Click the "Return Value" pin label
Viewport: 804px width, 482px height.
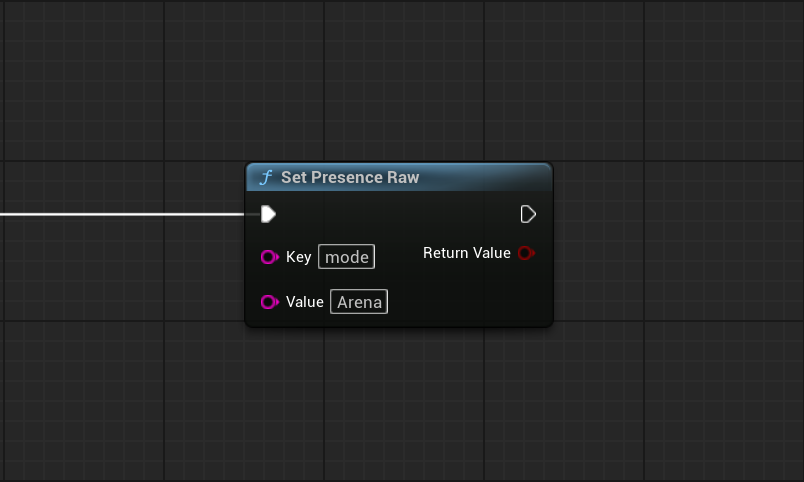pos(466,253)
